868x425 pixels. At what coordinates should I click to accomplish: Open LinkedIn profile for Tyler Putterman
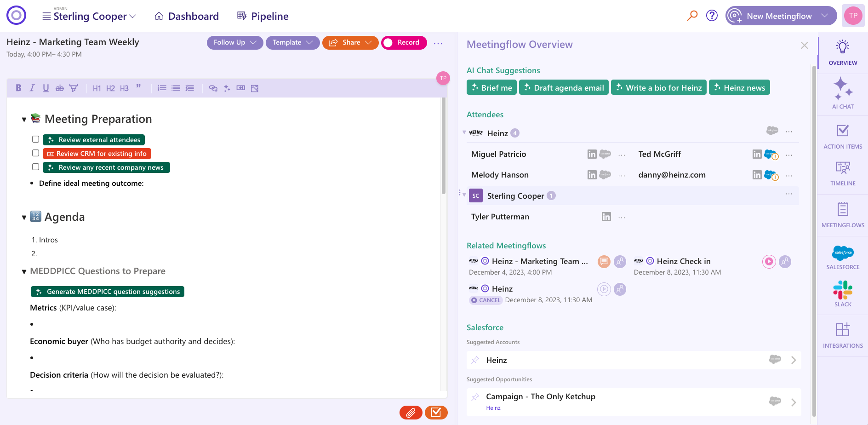[606, 217]
